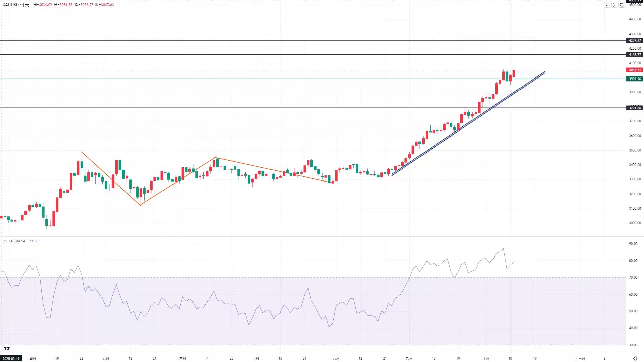644x362 pixels.
Task: Click the red 4052.71 current price label
Action: [x=634, y=70]
